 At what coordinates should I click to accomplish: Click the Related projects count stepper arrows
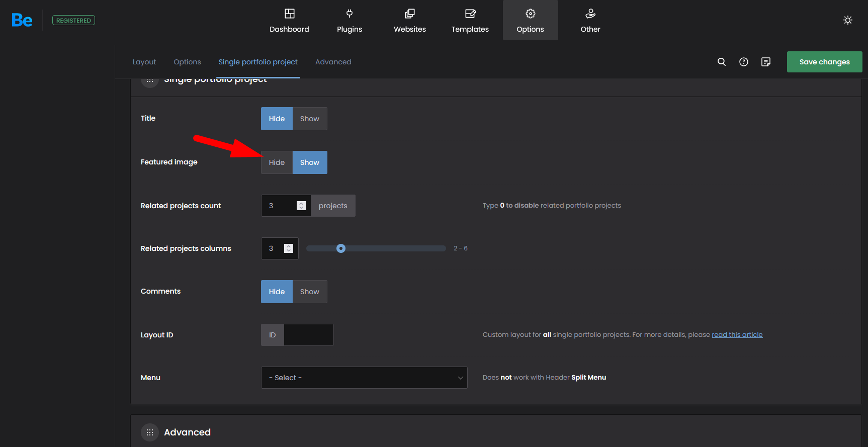[301, 206]
